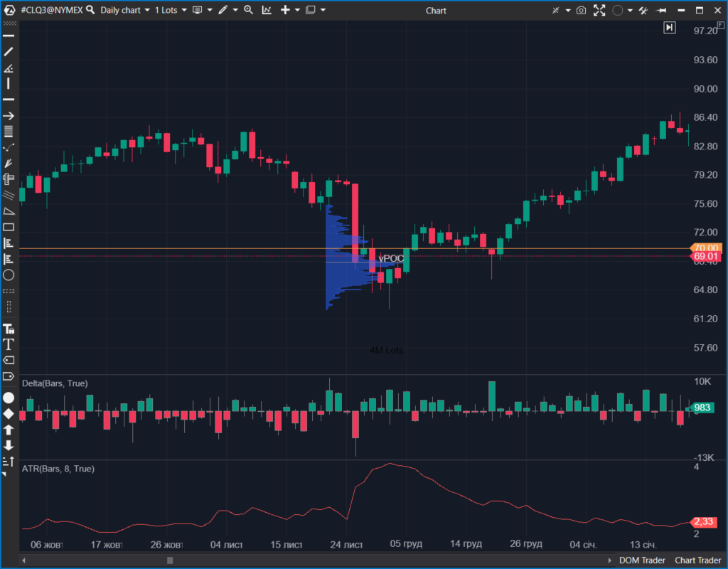Toggle the pin window on top icon
728x569 pixels.
coord(661,10)
